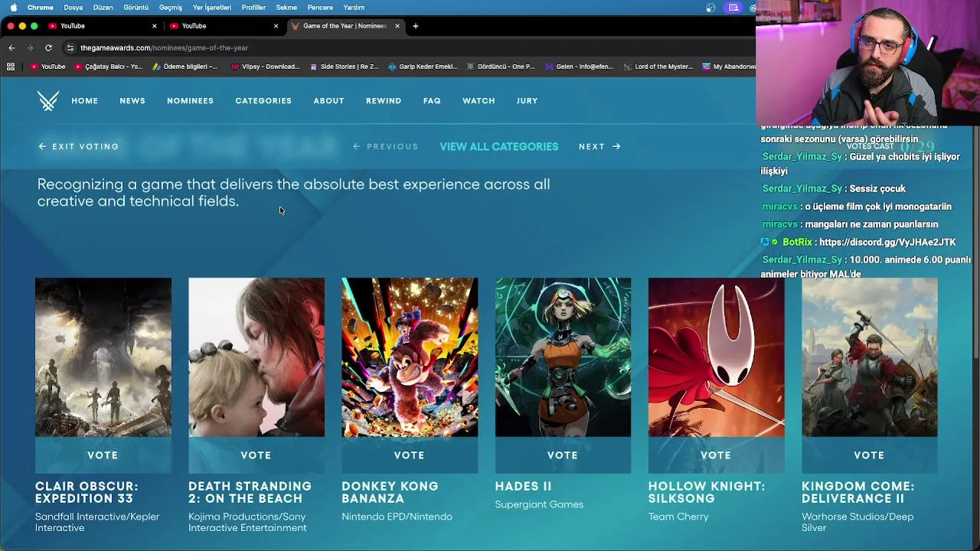Screen dimensions: 980x551
Task: Open the Pencere menu
Action: [320, 8]
